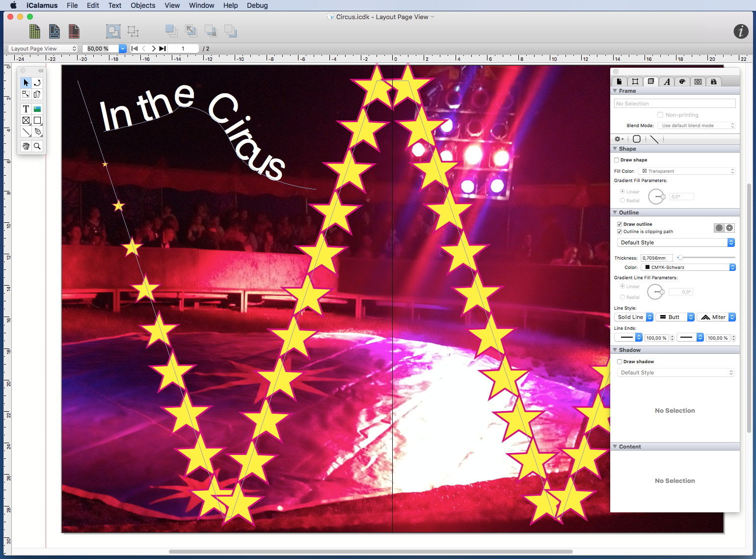Open the Solid Line style dropdown

[634, 317]
